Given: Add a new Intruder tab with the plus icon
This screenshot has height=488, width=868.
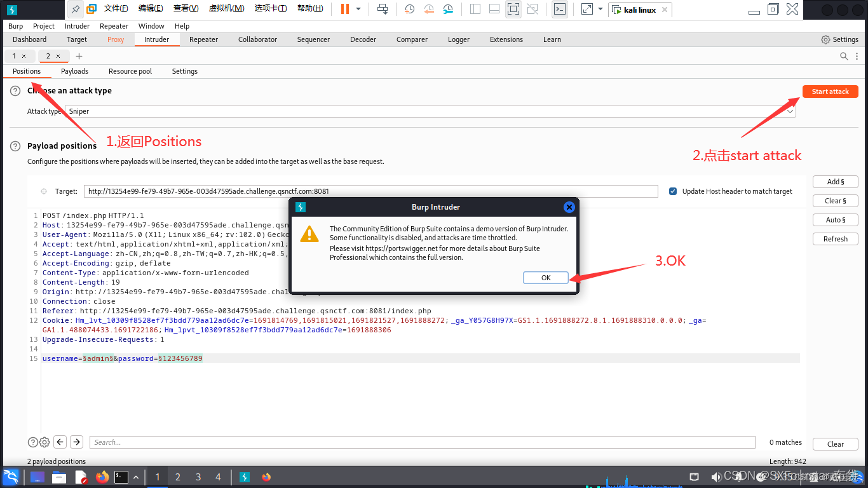Looking at the screenshot, I should (x=79, y=56).
